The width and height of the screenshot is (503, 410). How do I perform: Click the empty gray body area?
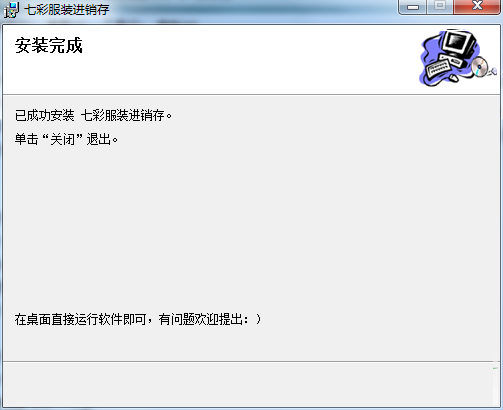point(251,228)
